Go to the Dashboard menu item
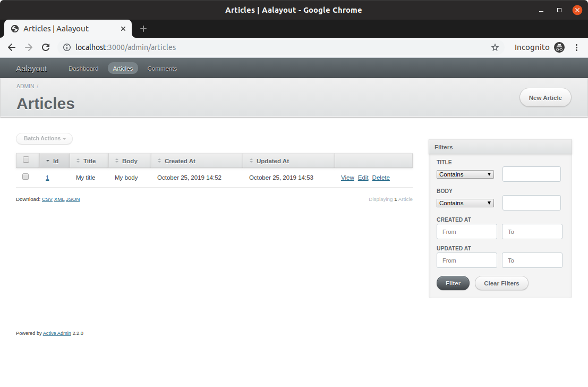Screen dimensions: 588x387 [83, 69]
